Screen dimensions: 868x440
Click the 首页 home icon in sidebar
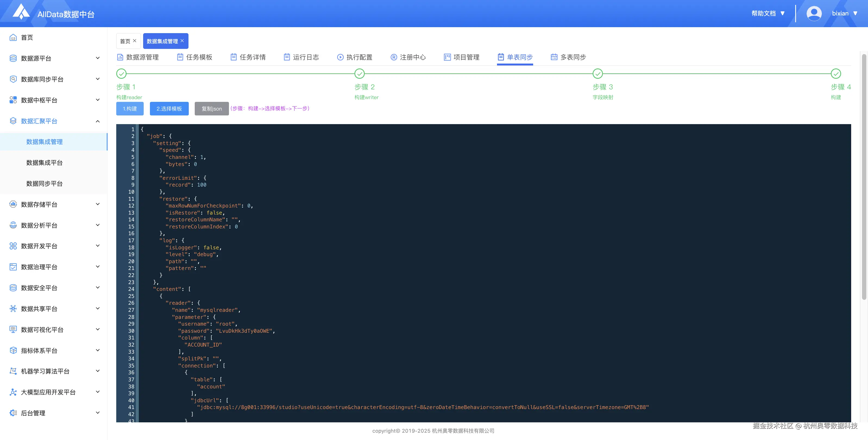13,37
